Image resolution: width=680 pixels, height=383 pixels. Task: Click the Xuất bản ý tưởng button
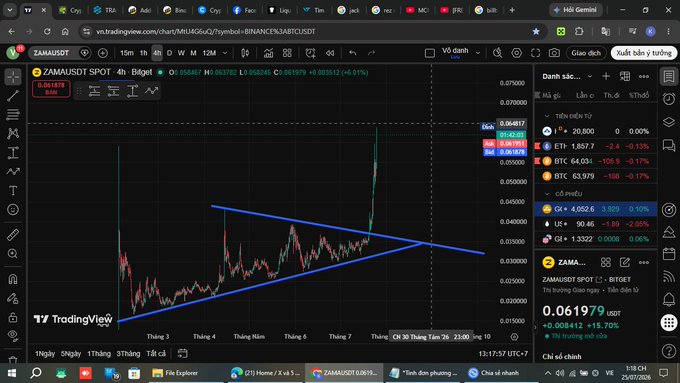[x=644, y=53]
